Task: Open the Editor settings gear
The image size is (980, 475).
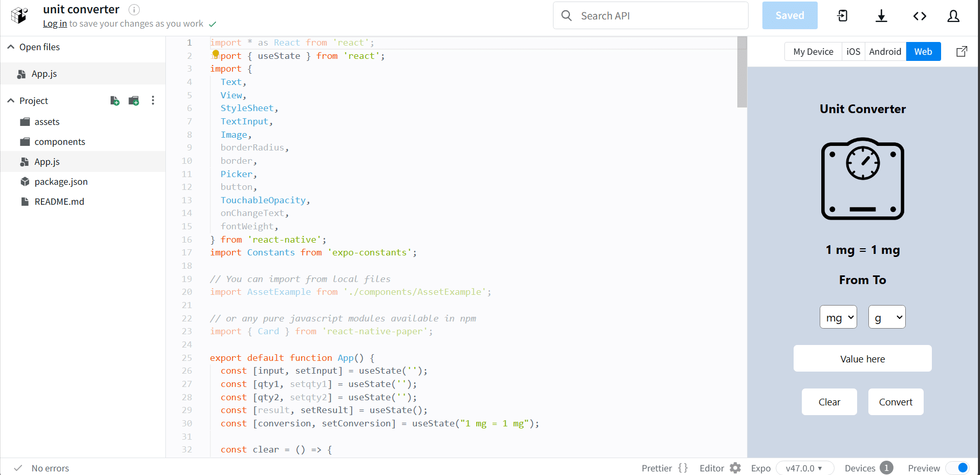Action: (x=735, y=467)
